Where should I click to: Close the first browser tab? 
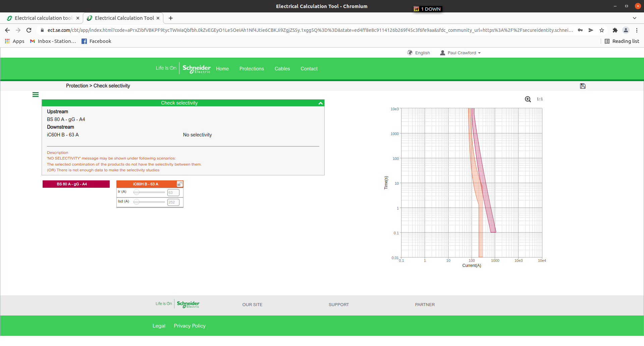pyautogui.click(x=78, y=18)
